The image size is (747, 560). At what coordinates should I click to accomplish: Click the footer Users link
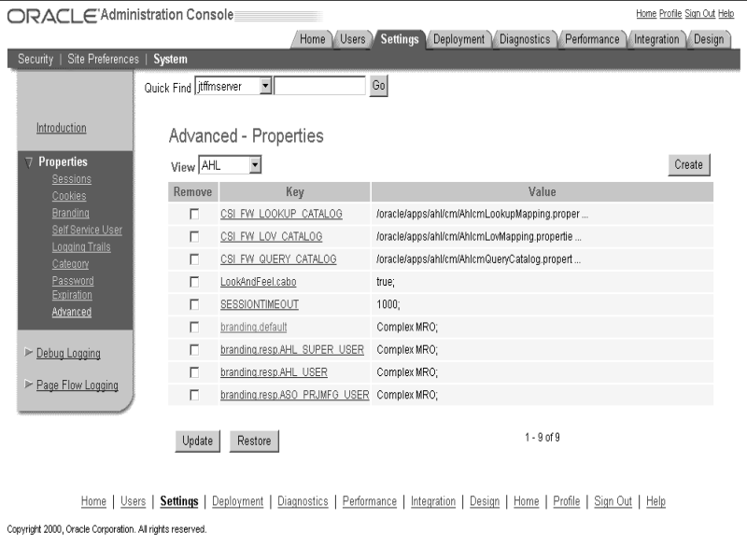tap(133, 501)
